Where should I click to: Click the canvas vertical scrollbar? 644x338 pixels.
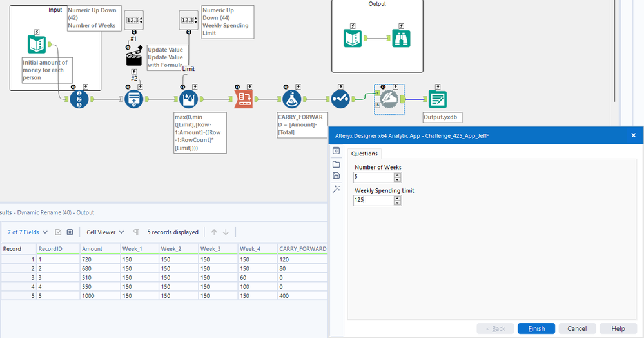point(615,51)
